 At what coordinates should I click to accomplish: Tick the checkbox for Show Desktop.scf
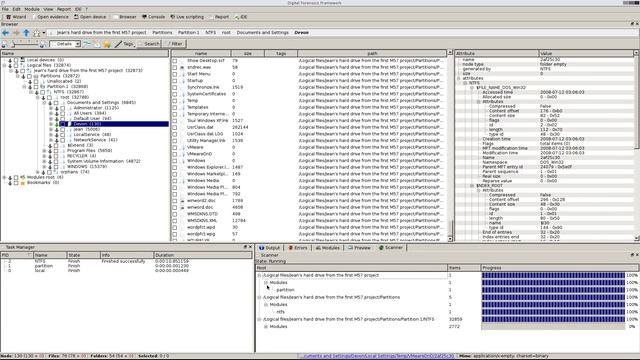pos(175,61)
